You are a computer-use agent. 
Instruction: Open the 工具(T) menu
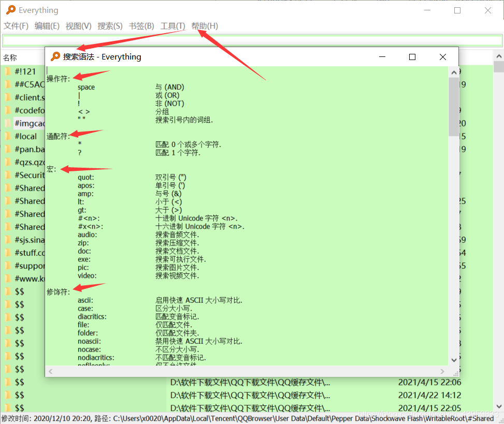click(x=172, y=26)
